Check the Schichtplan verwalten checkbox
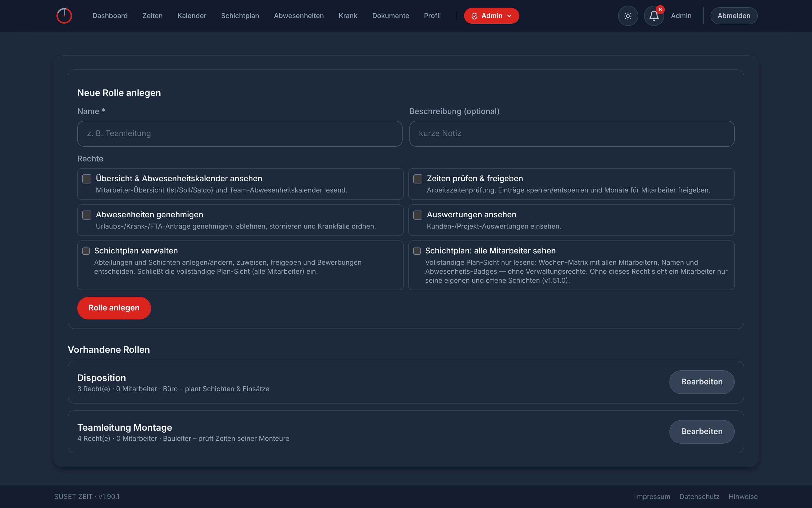812x508 pixels. coord(86,251)
